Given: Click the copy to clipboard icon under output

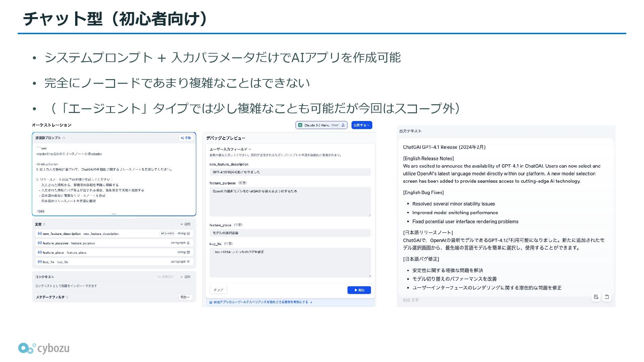Looking at the screenshot, I should pos(607,297).
